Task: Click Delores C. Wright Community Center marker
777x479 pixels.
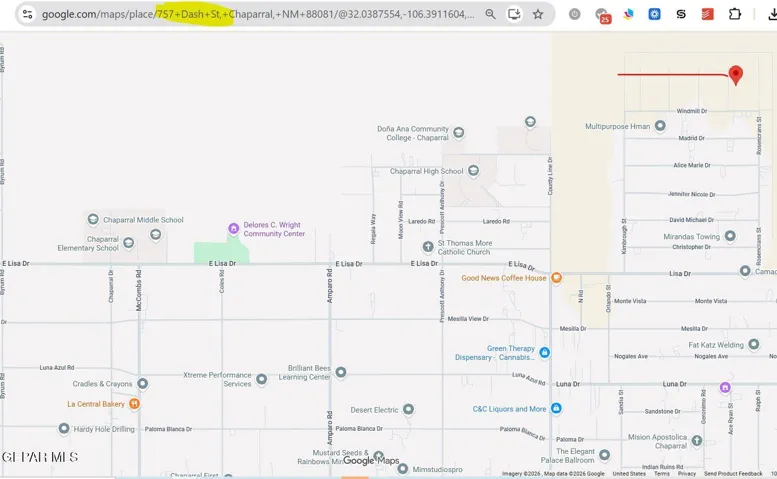Action: pyautogui.click(x=233, y=228)
